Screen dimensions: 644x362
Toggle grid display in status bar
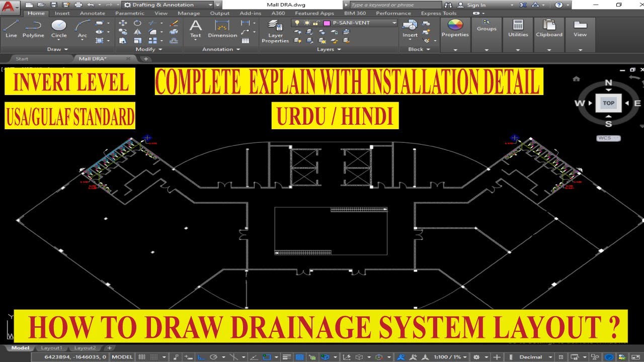(x=142, y=357)
